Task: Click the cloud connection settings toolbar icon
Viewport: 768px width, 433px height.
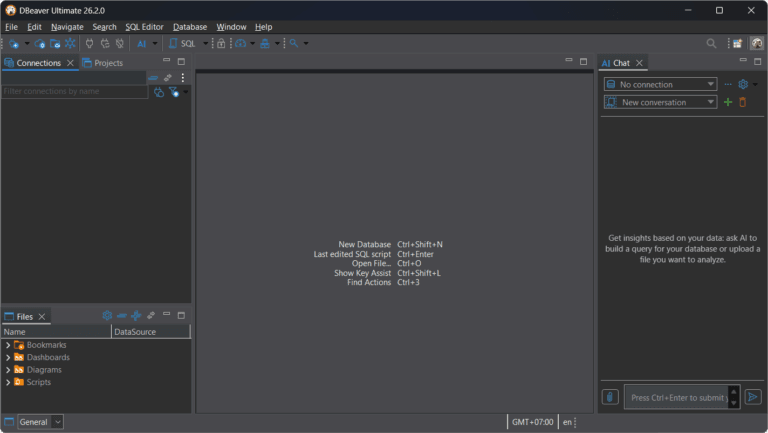Action: coord(40,44)
